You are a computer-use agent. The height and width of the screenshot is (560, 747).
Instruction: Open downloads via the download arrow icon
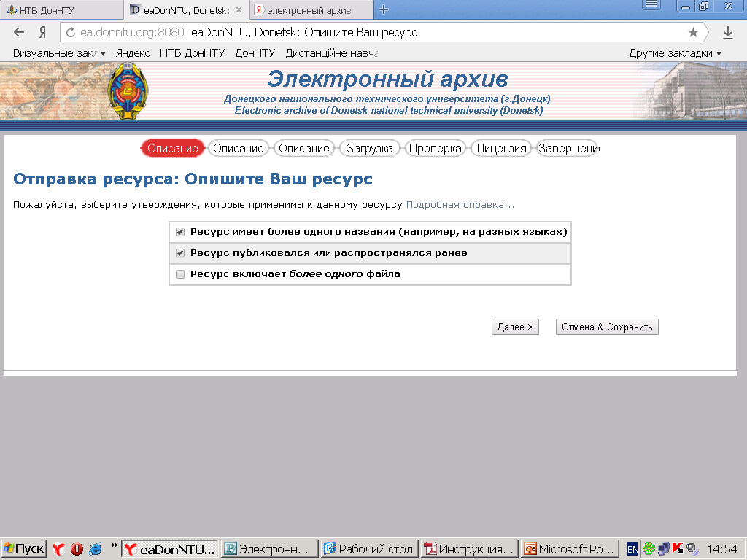727,33
